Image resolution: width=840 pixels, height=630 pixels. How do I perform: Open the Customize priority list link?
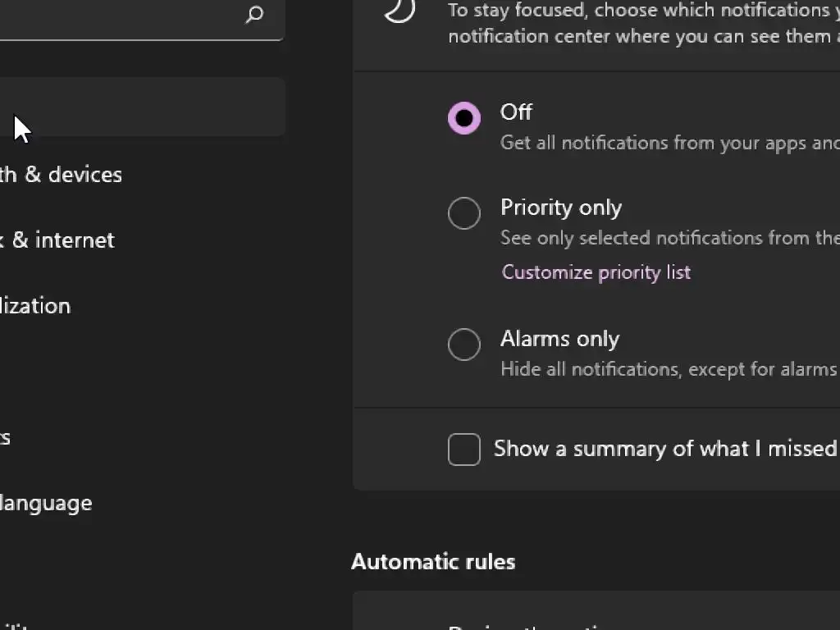[596, 272]
